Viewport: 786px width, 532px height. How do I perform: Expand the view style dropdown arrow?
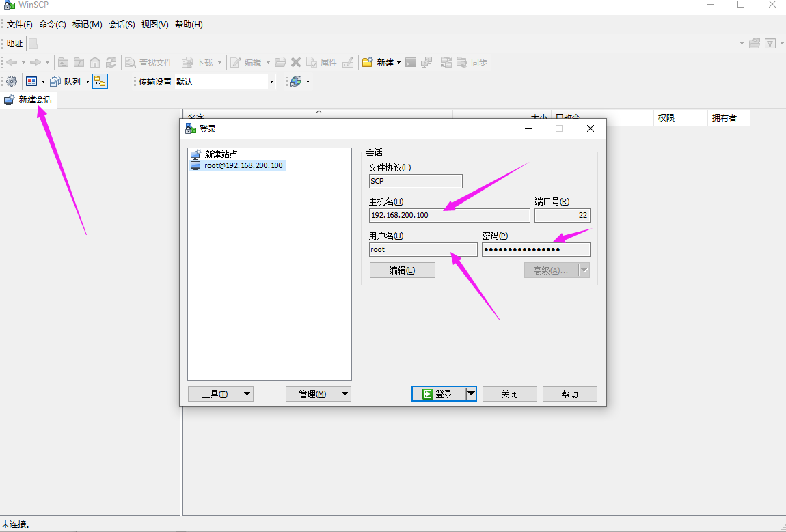(43, 81)
